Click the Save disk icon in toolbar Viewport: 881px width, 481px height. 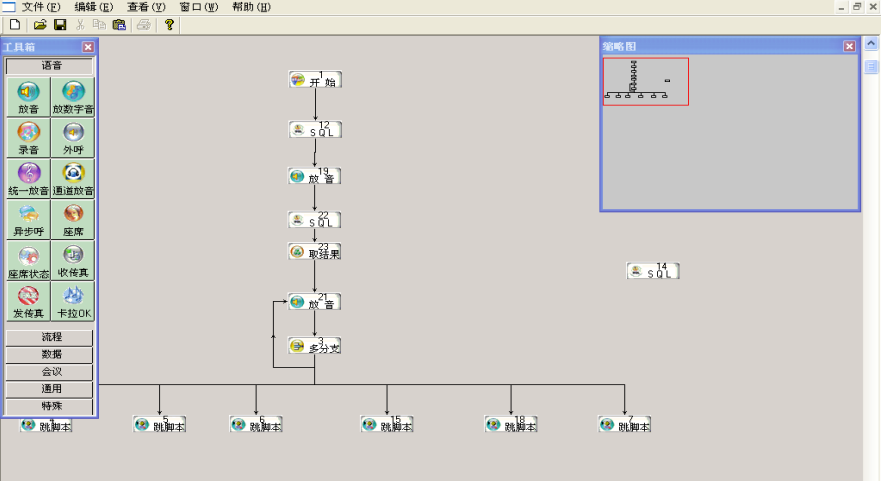tap(60, 25)
